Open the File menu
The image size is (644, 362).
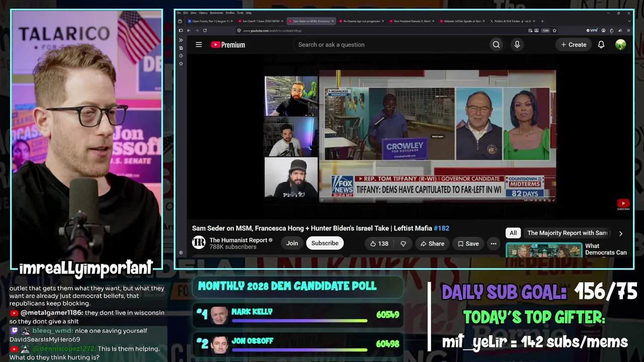click(179, 13)
